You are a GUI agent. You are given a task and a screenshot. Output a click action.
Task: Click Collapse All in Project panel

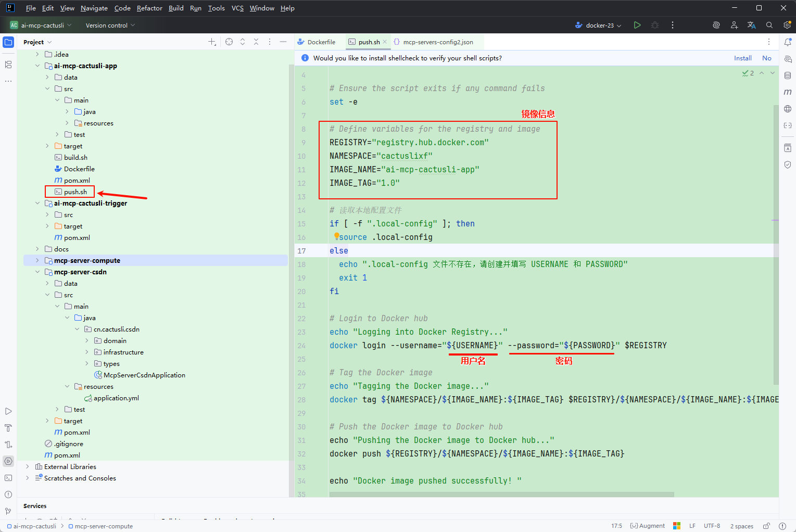pyautogui.click(x=256, y=42)
